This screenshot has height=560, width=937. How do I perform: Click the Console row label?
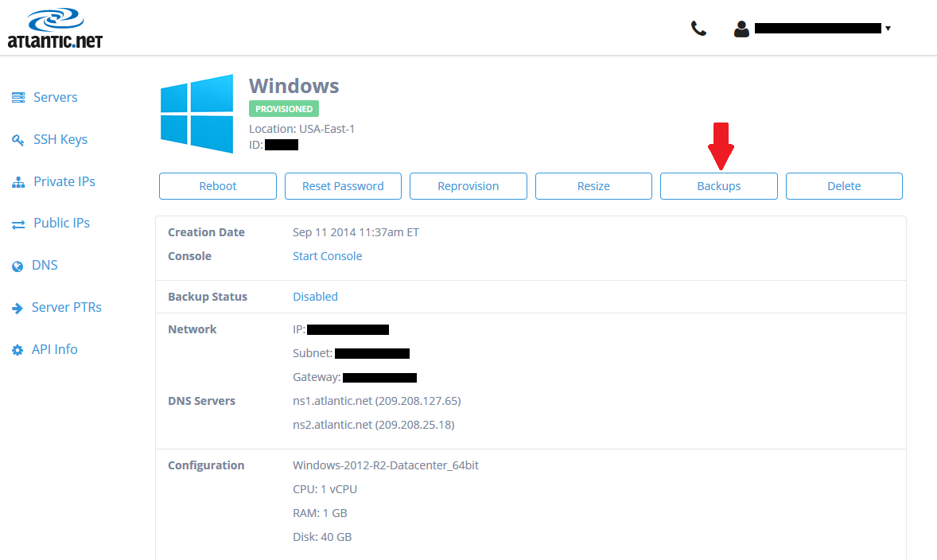coord(189,256)
